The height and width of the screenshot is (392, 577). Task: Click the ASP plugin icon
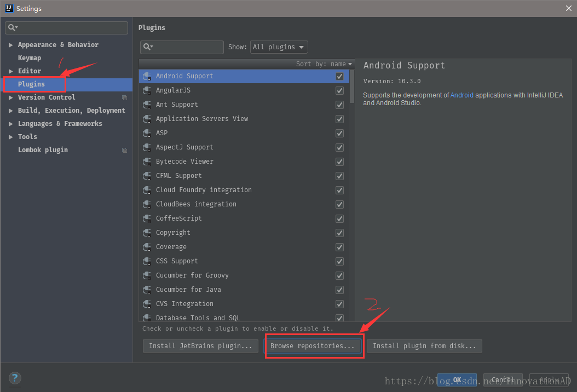click(x=147, y=133)
